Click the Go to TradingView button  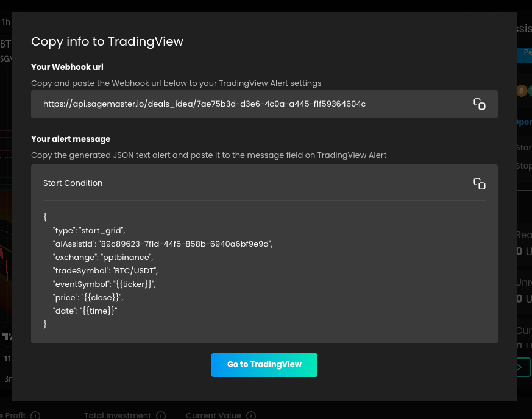(264, 365)
